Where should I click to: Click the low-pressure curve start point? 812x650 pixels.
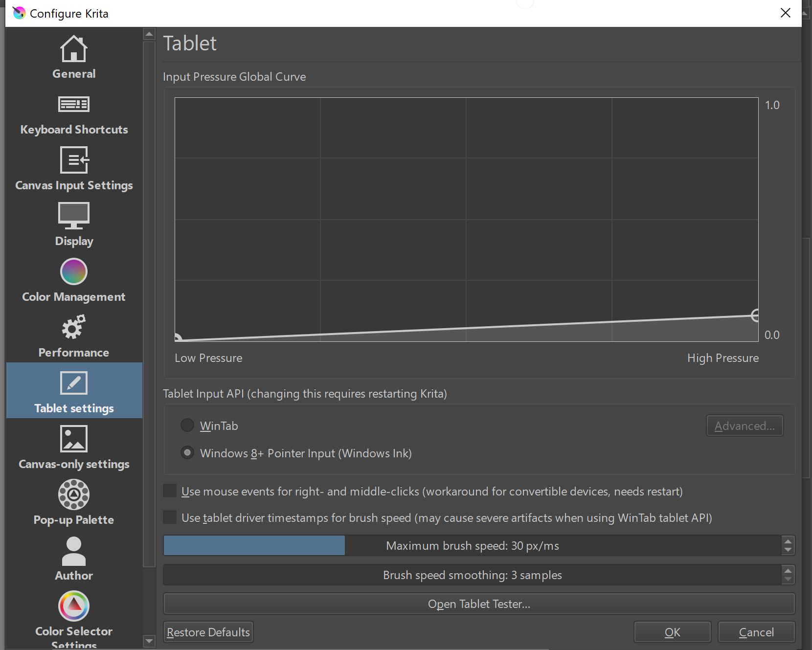pos(178,338)
